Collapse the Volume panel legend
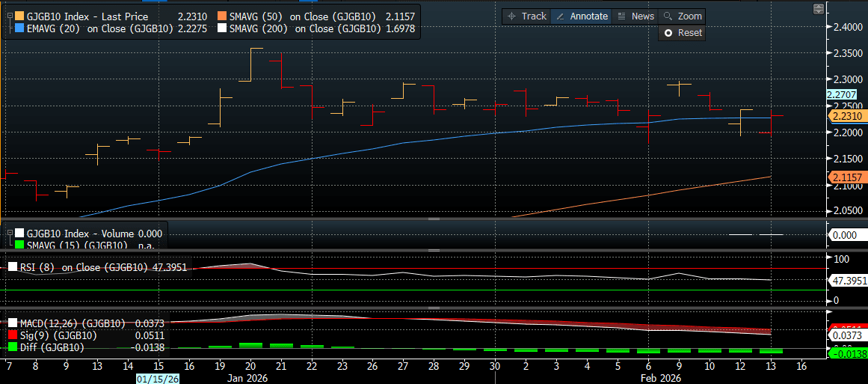 pyautogui.click(x=8, y=234)
